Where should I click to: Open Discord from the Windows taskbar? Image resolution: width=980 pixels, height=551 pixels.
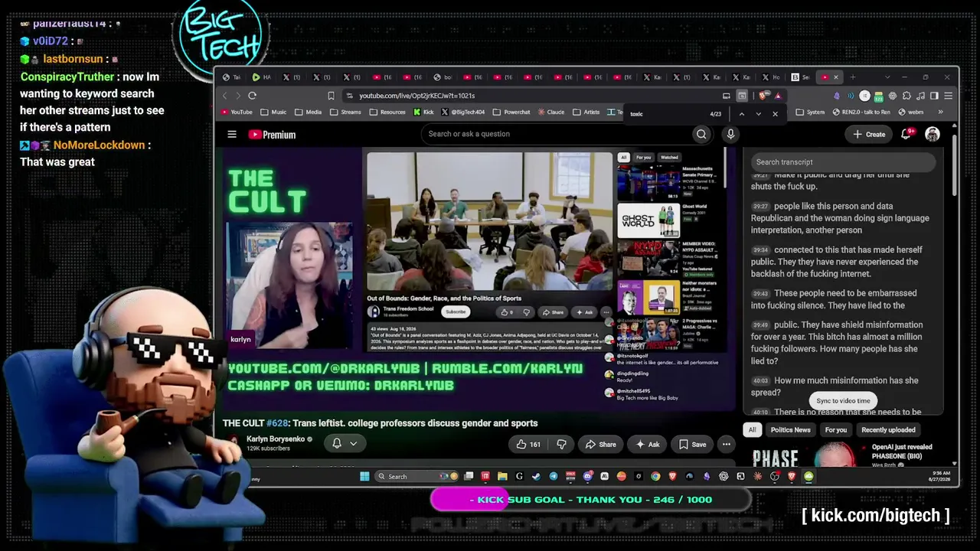pyautogui.click(x=587, y=476)
